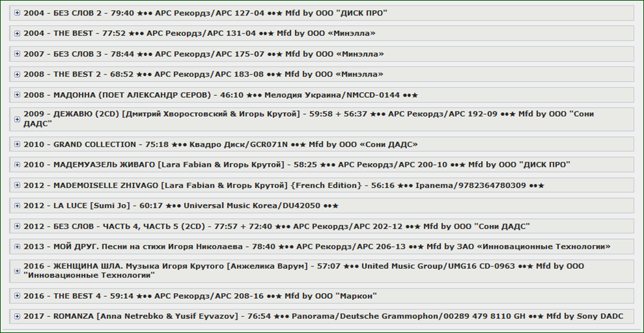Expand the 2010 МАДЕМУАЗЕЛЬ ЖИВАГО entry
The height and width of the screenshot is (333, 644).
17,165
